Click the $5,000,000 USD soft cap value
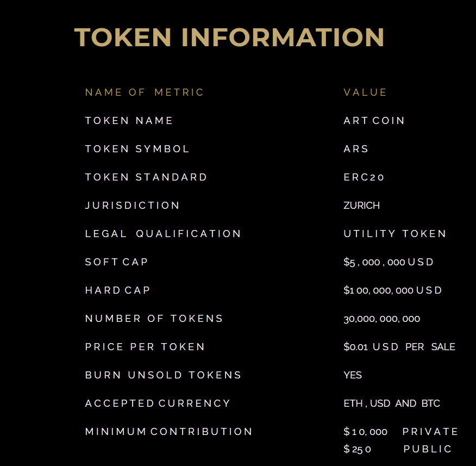This screenshot has height=466, width=476. pos(389,262)
